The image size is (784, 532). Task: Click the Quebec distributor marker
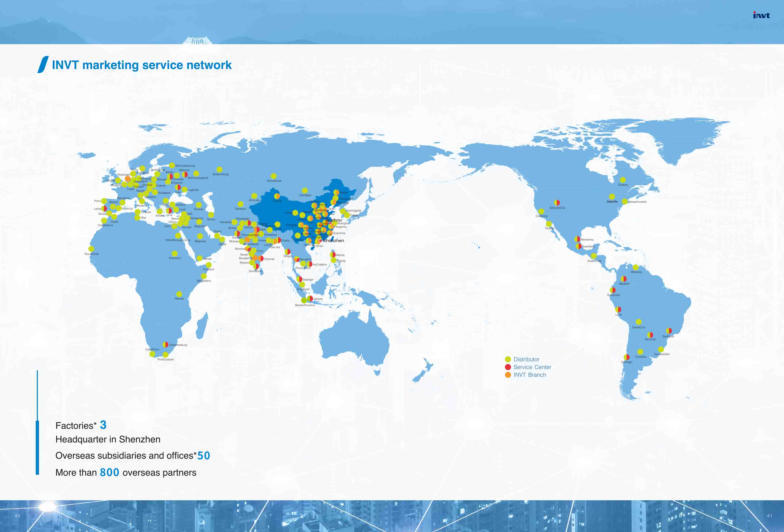(x=623, y=180)
